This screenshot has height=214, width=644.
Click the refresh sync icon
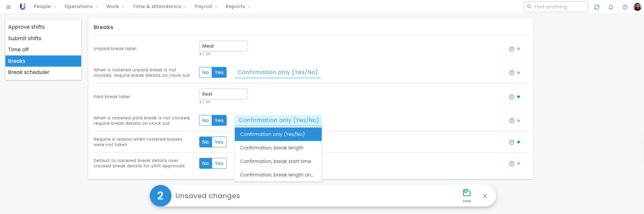(597, 7)
